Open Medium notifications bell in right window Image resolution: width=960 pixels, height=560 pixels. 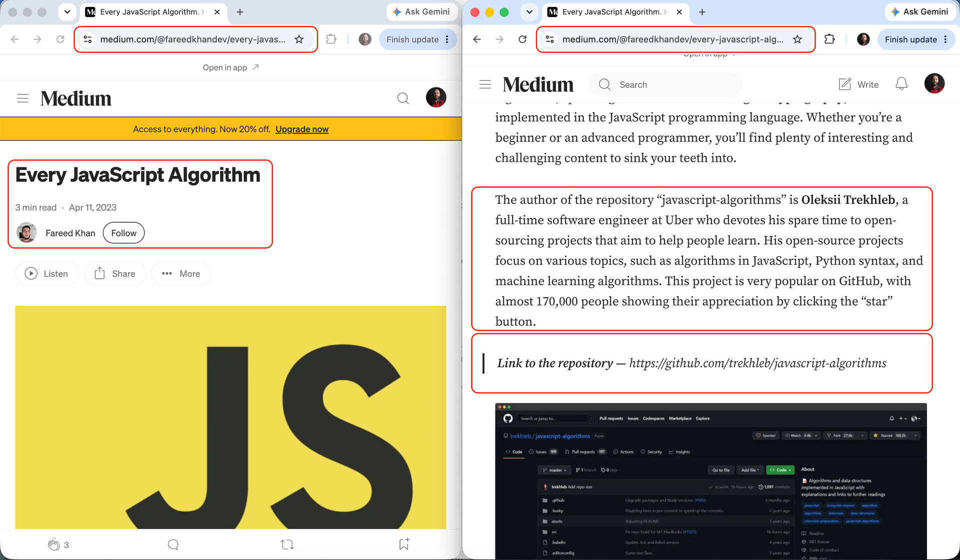click(901, 84)
